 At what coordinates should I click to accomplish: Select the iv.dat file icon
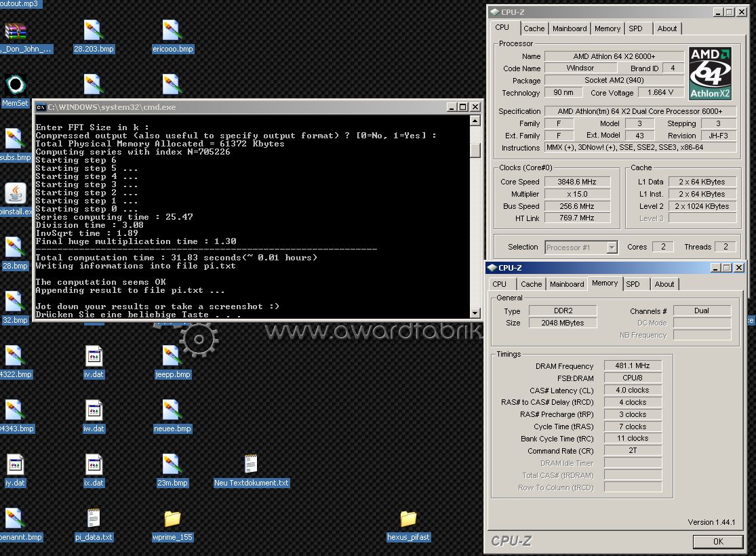coord(94,361)
